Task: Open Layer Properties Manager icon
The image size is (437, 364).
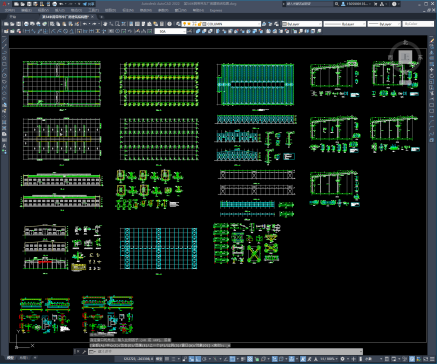Action: point(178,24)
